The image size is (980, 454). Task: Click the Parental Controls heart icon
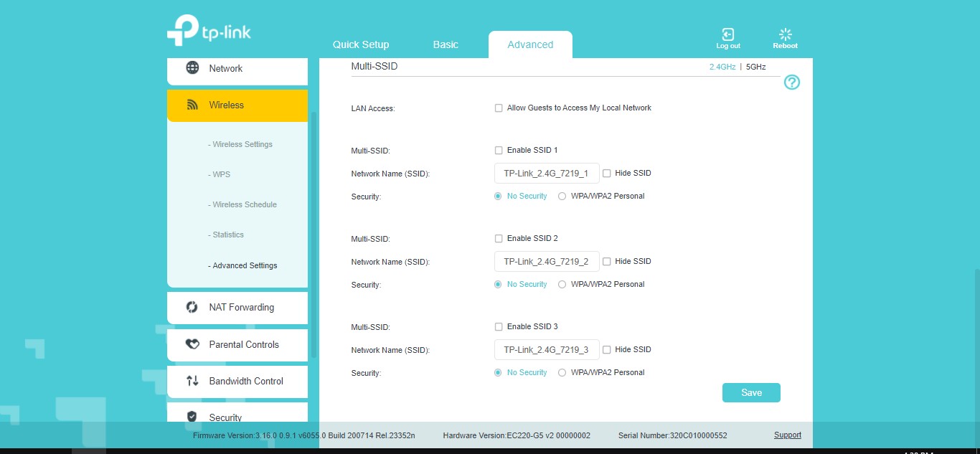tap(192, 344)
